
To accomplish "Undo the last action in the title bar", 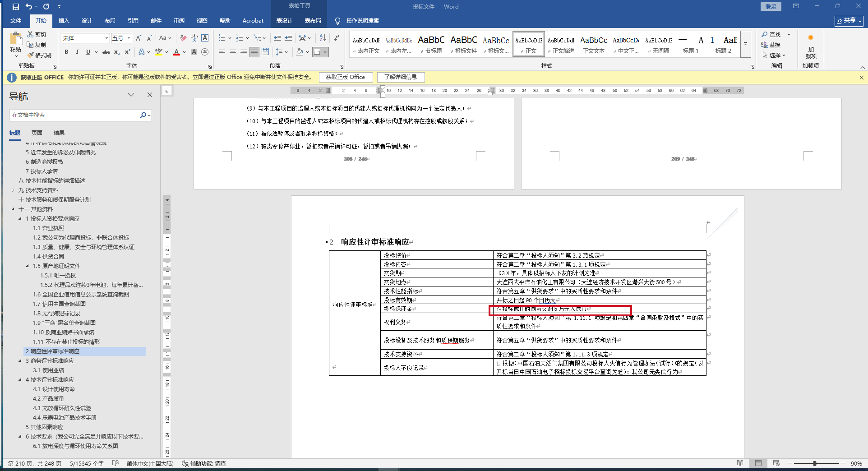I will tap(29, 6).
